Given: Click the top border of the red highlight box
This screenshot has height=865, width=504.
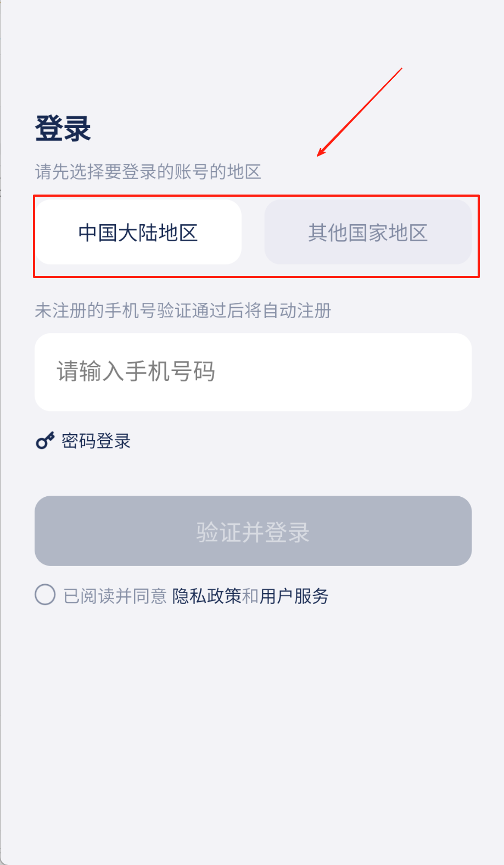Looking at the screenshot, I should point(256,196).
